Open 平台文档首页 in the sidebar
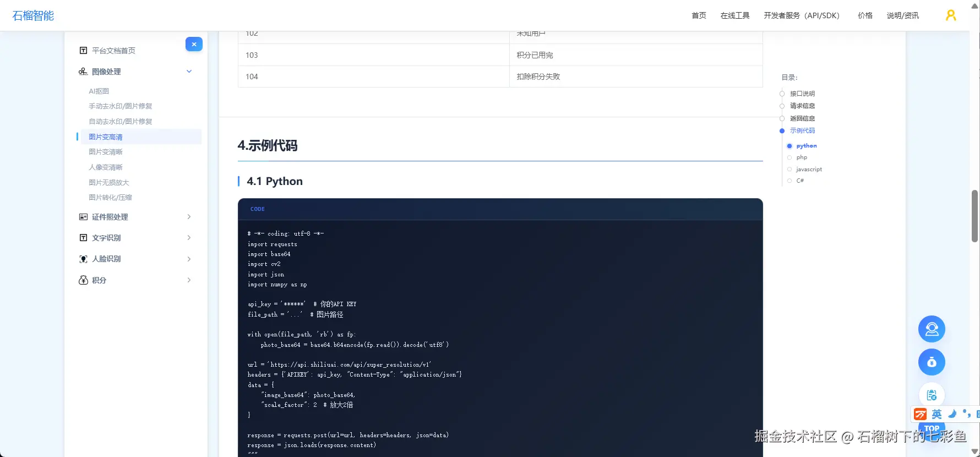The height and width of the screenshot is (457, 980). point(113,51)
